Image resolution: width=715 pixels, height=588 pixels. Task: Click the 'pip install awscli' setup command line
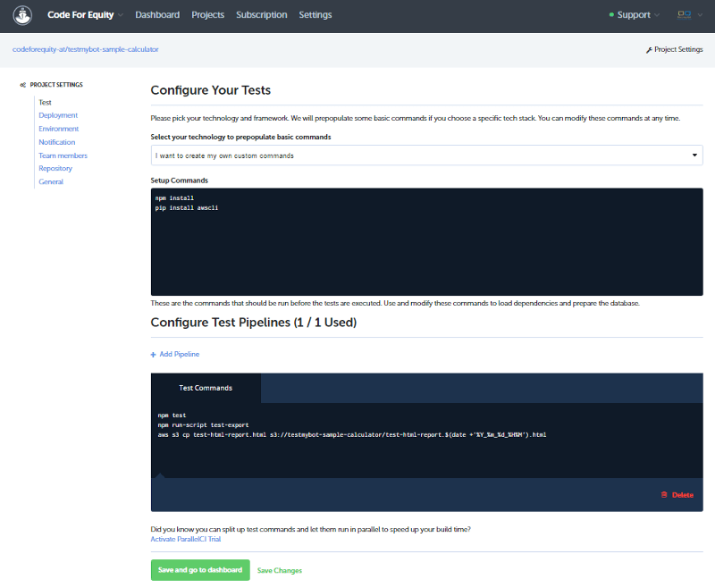pyautogui.click(x=187, y=208)
